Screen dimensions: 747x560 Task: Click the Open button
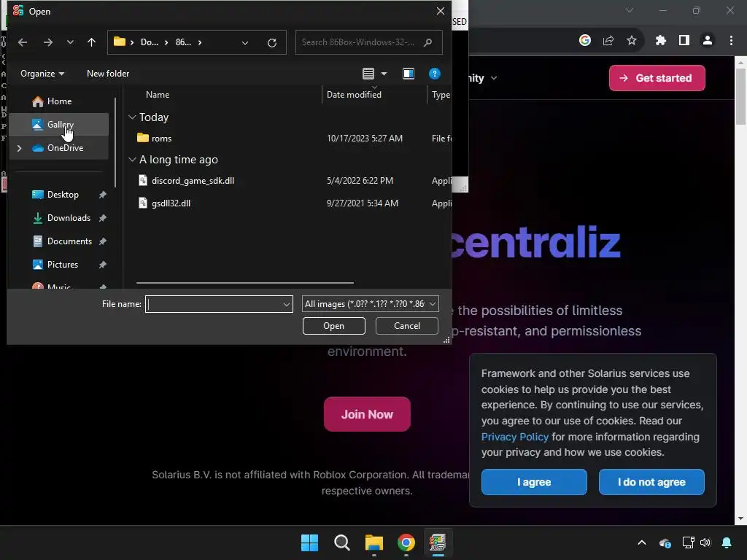pos(333,326)
